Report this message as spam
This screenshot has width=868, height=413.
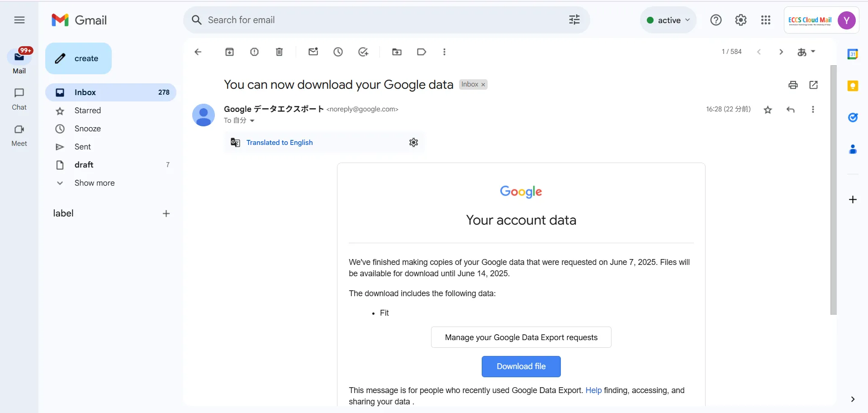pyautogui.click(x=255, y=52)
